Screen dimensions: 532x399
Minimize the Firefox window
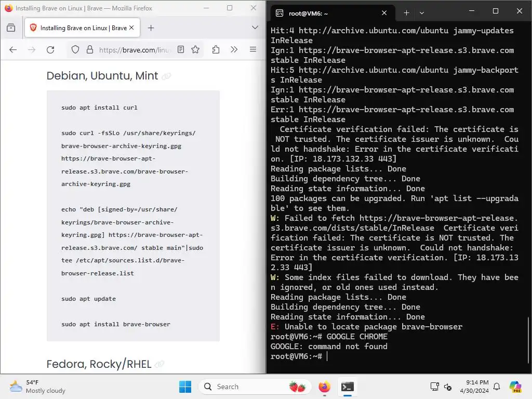tap(206, 8)
